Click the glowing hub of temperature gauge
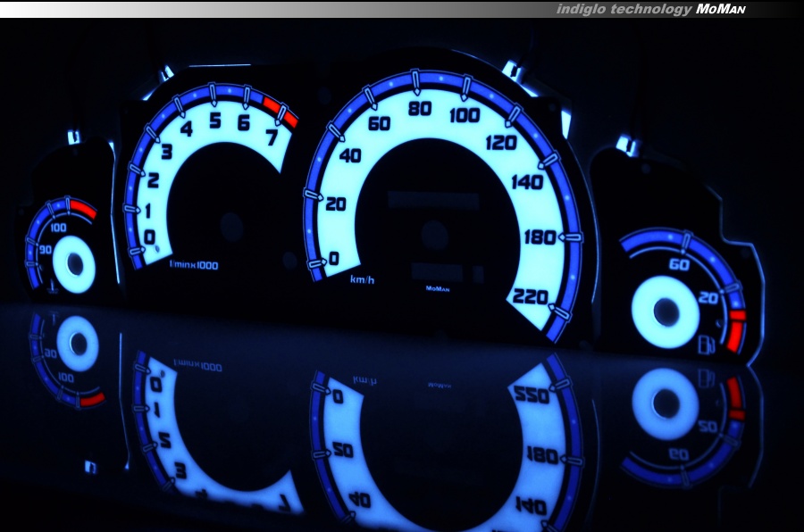Screen dimensions: 804x532 click(x=74, y=265)
